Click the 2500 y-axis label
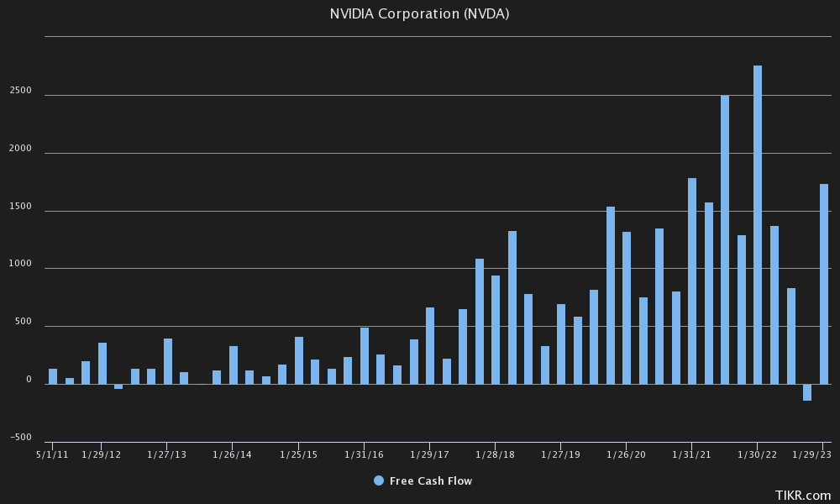This screenshot has width=840, height=504. click(x=20, y=91)
